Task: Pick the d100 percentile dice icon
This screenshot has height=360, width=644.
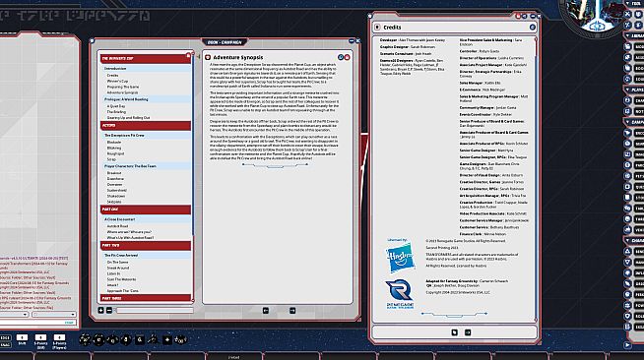Action: (181, 340)
